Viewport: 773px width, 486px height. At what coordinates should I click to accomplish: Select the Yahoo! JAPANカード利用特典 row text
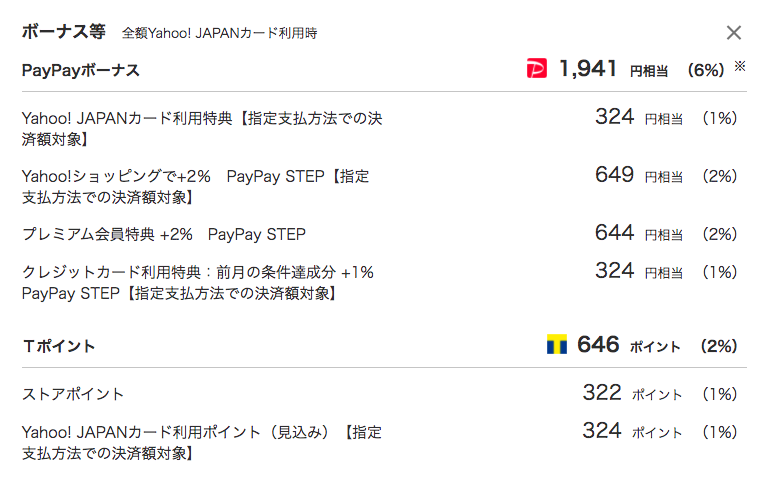pos(202,129)
